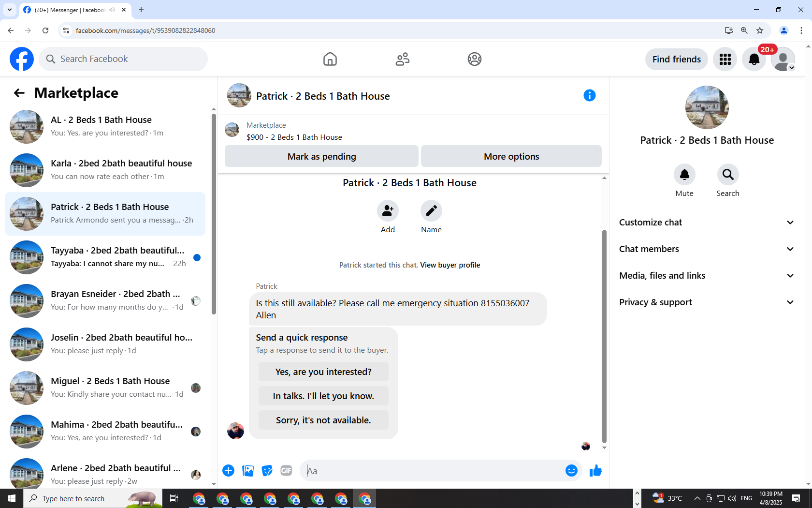Open Task View on the taskbar

click(174, 498)
